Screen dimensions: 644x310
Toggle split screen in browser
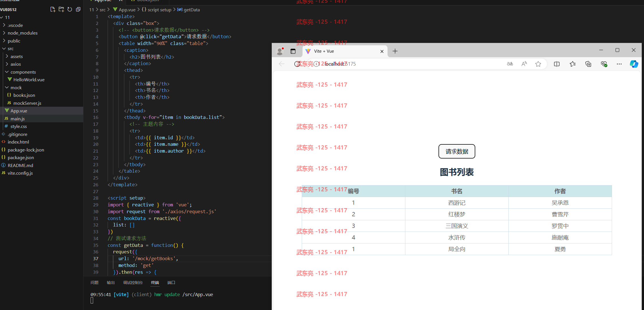click(557, 64)
